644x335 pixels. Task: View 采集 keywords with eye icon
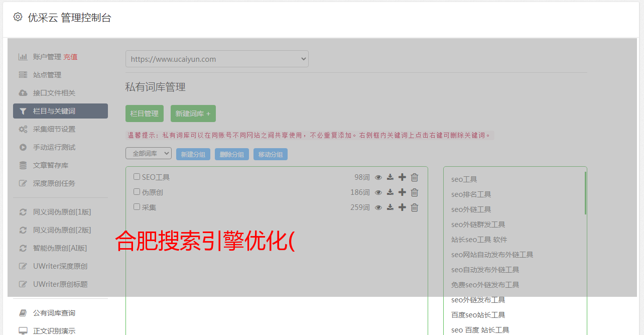coord(378,207)
